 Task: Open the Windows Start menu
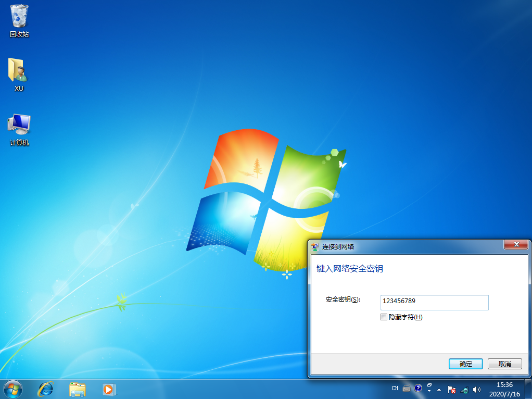click(x=13, y=389)
